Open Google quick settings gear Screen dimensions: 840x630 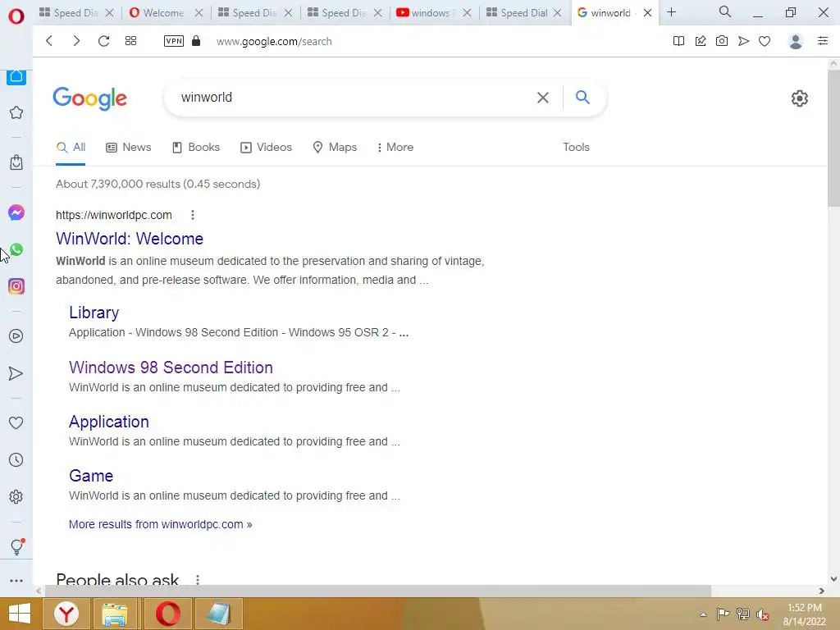click(x=799, y=98)
